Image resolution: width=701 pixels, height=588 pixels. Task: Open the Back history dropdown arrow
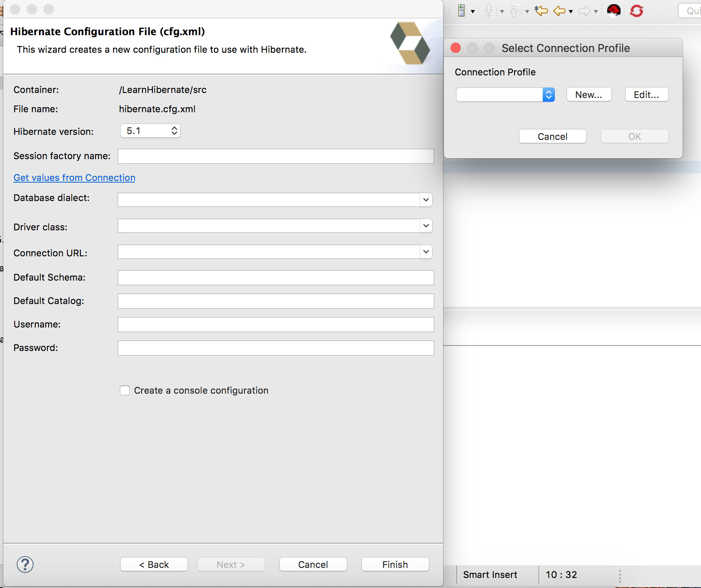pos(571,12)
